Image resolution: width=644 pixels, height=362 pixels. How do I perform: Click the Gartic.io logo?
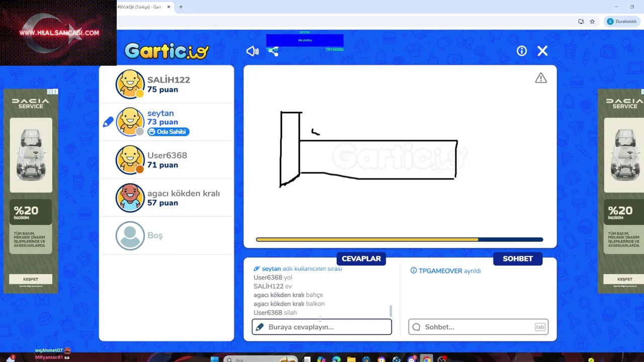(167, 51)
